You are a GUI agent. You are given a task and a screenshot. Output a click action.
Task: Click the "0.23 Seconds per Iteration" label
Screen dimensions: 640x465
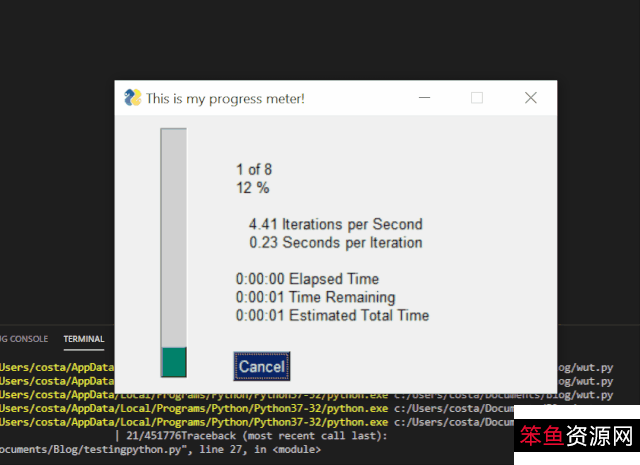pos(335,242)
